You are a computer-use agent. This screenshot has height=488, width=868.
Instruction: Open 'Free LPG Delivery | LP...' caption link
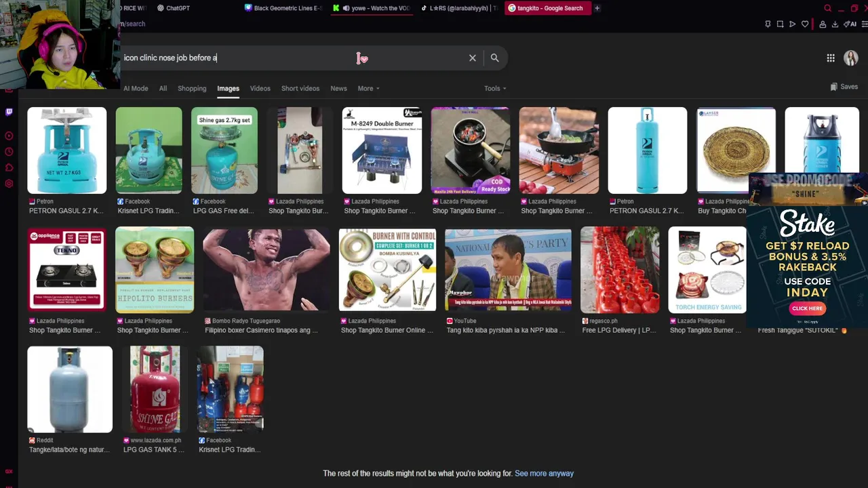[x=619, y=330]
